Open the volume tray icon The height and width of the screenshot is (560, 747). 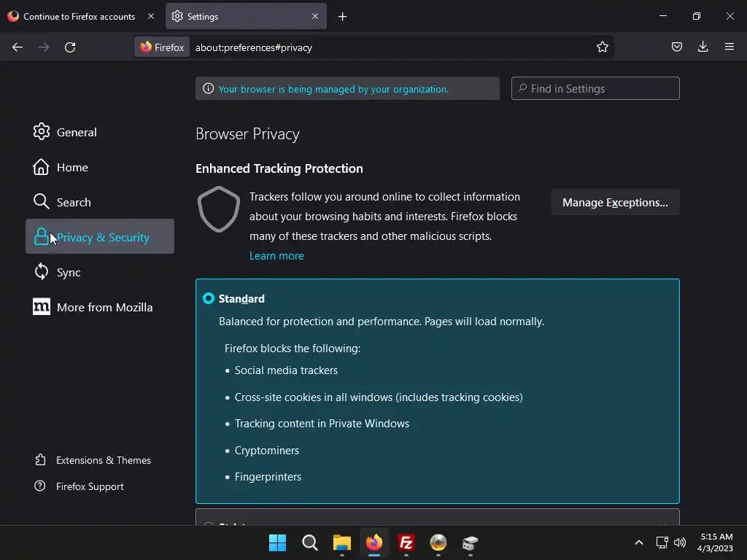(680, 542)
